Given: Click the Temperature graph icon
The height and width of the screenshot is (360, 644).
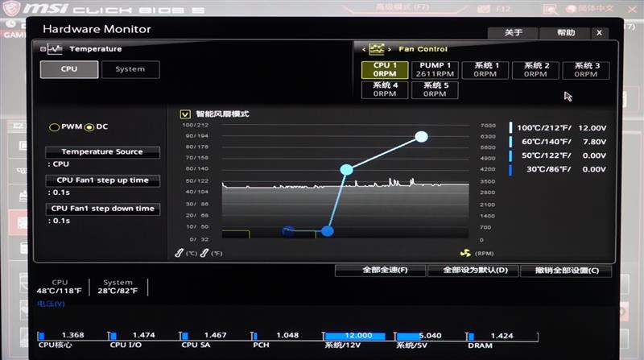Looking at the screenshot, I should (x=54, y=49).
